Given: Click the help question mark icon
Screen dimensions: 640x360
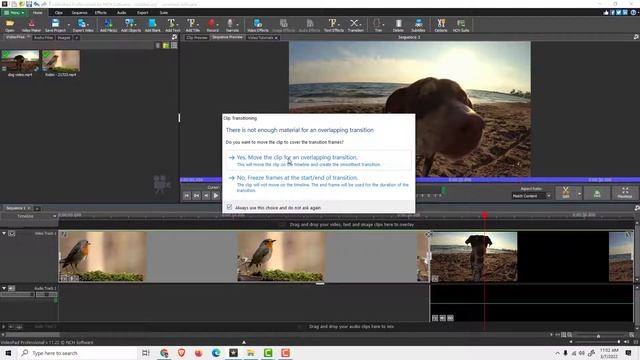Looking at the screenshot, I should coord(633,13).
